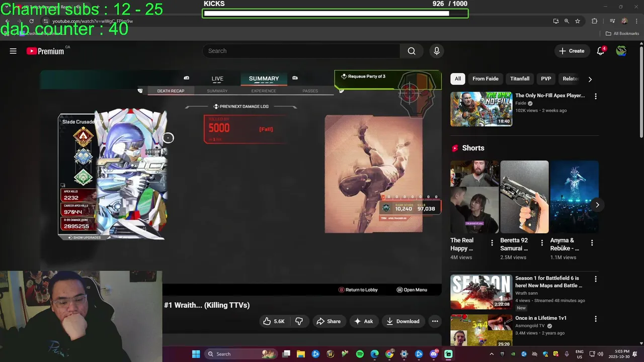This screenshot has height=362, width=644.
Task: Open Chrome media control icon
Action: coord(612,21)
